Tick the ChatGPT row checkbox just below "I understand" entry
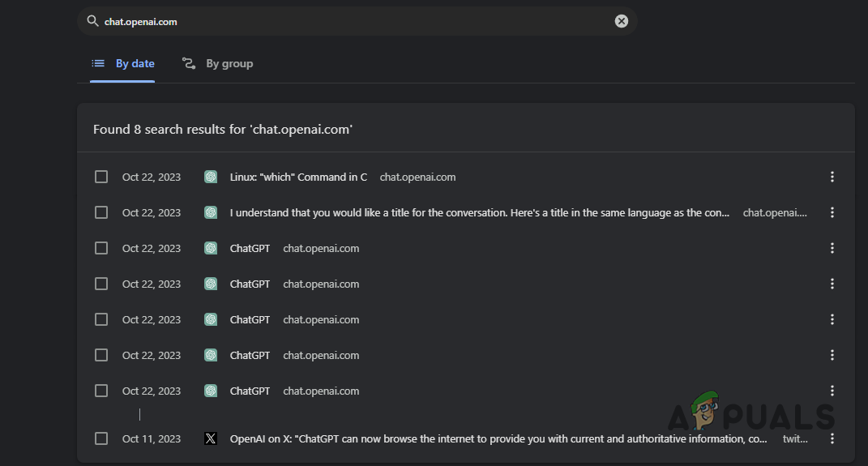The height and width of the screenshot is (466, 868). coord(101,248)
